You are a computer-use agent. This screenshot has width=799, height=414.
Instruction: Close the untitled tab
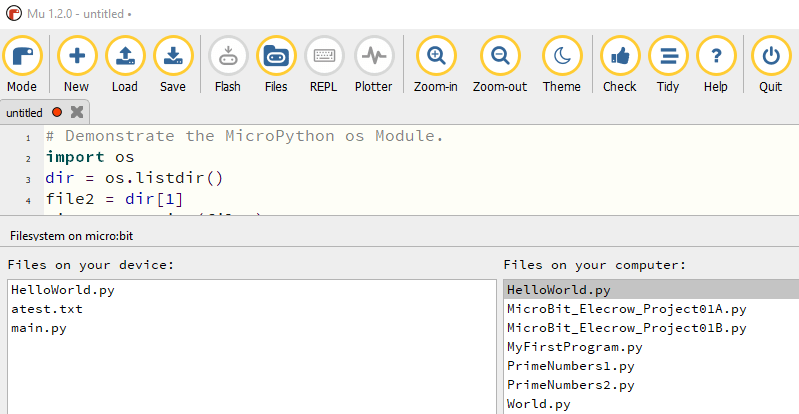77,112
